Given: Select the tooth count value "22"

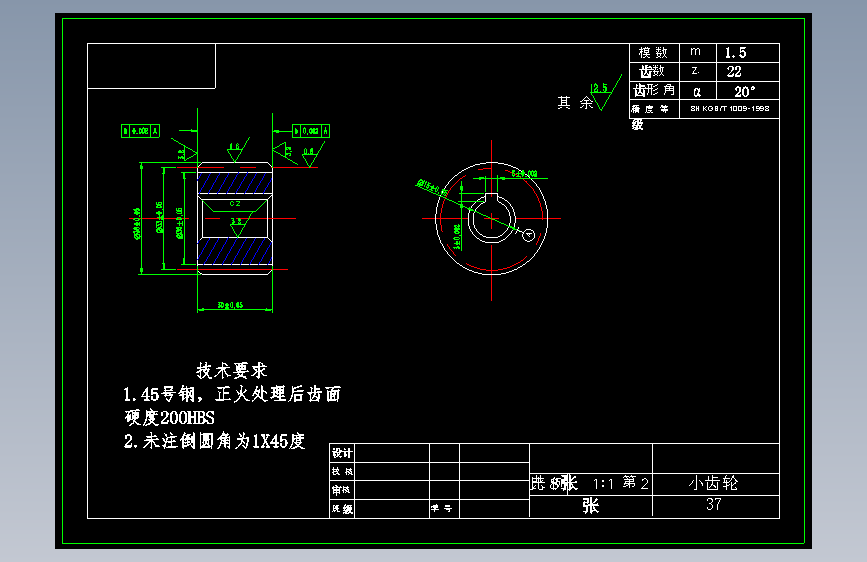Looking at the screenshot, I should (734, 71).
